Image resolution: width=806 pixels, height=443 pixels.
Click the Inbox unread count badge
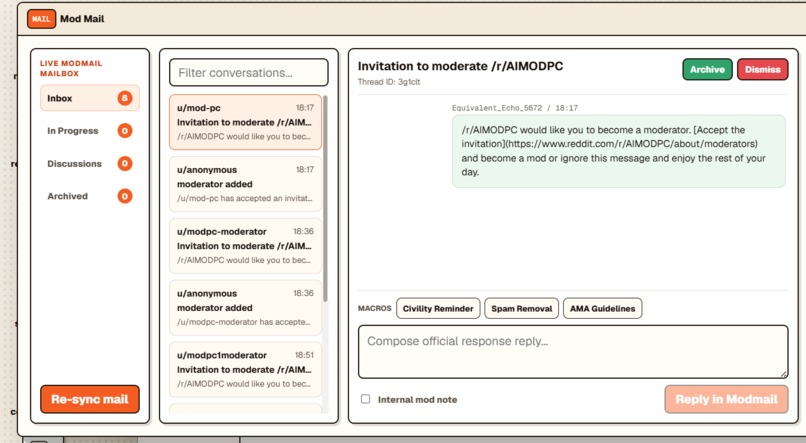(x=124, y=98)
